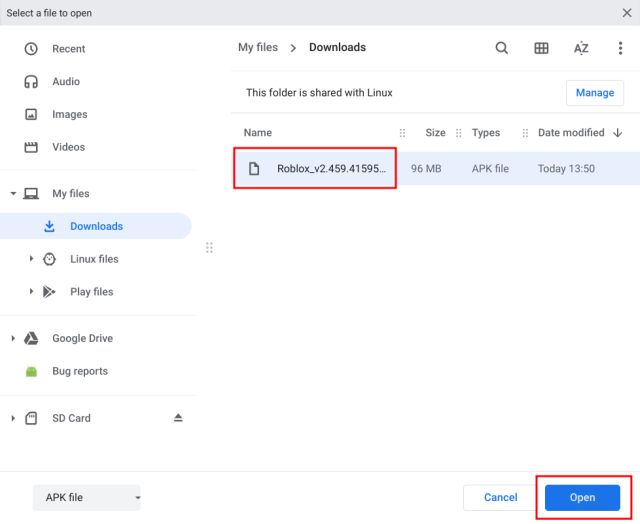Click the Roblox file document icon

(254, 169)
